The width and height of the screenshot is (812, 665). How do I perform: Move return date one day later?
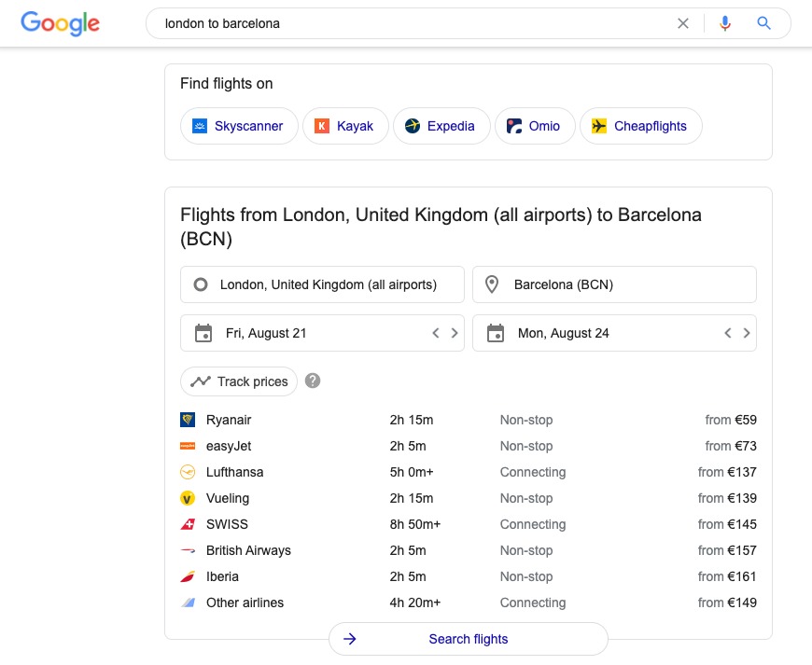[x=747, y=333]
